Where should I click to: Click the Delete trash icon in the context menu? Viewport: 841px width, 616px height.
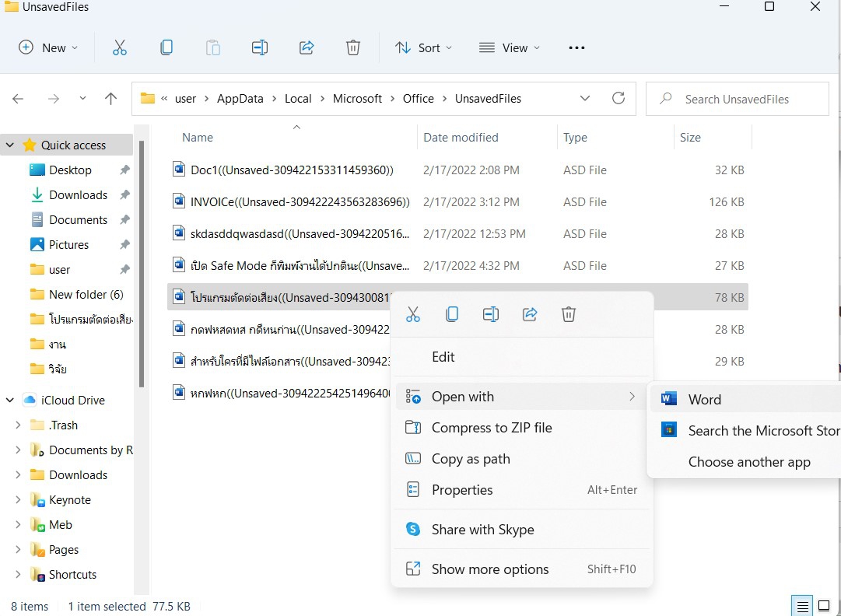569,314
